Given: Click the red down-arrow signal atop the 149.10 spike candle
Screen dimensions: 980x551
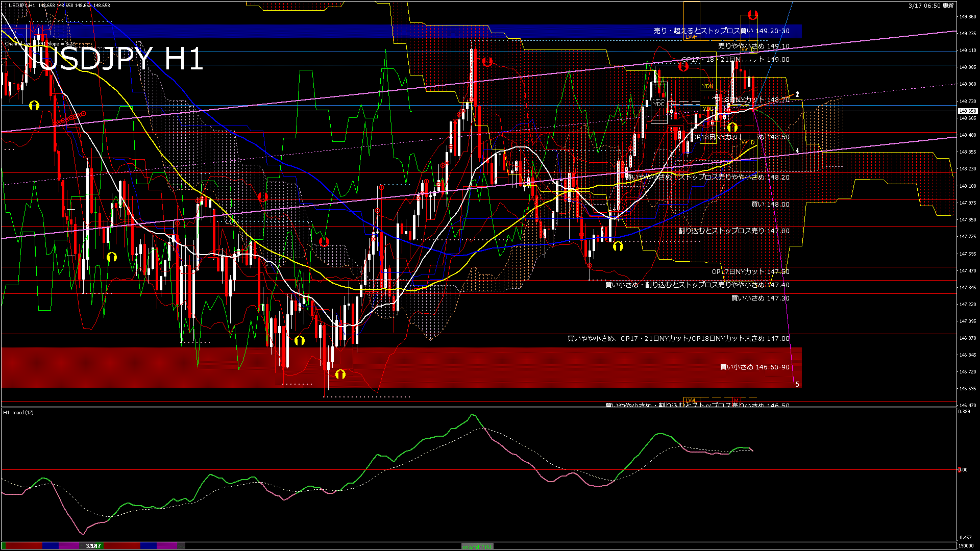Looking at the screenshot, I should pyautogui.click(x=487, y=62).
